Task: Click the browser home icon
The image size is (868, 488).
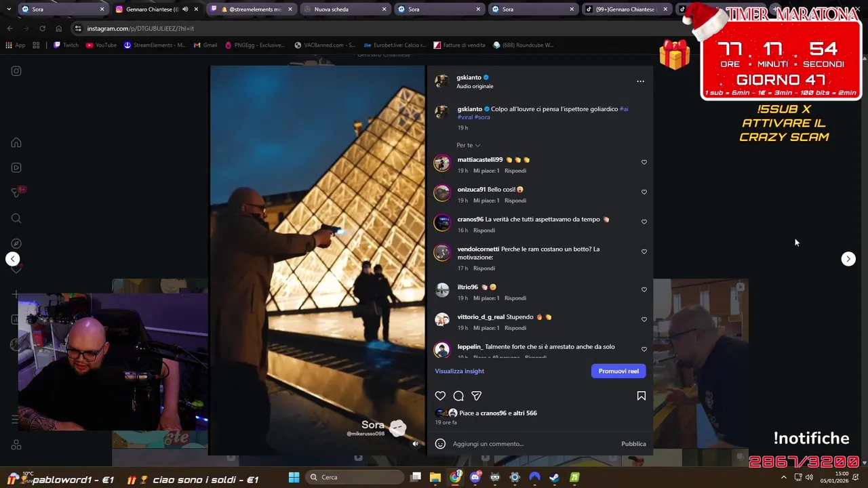Action: pyautogui.click(x=58, y=28)
